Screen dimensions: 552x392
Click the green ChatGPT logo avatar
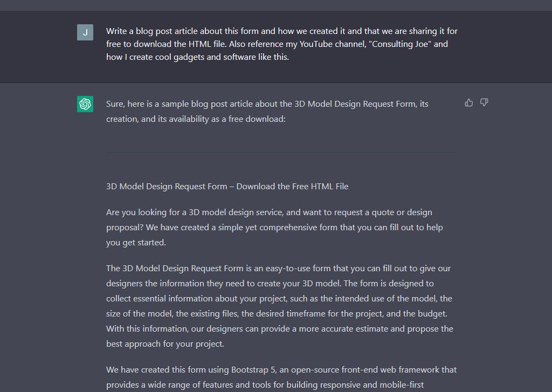tap(85, 104)
